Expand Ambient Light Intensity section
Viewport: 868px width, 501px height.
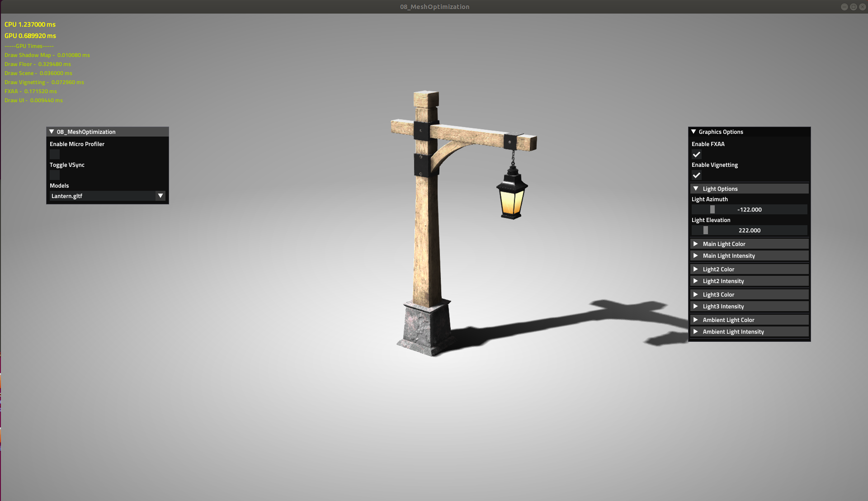click(696, 331)
